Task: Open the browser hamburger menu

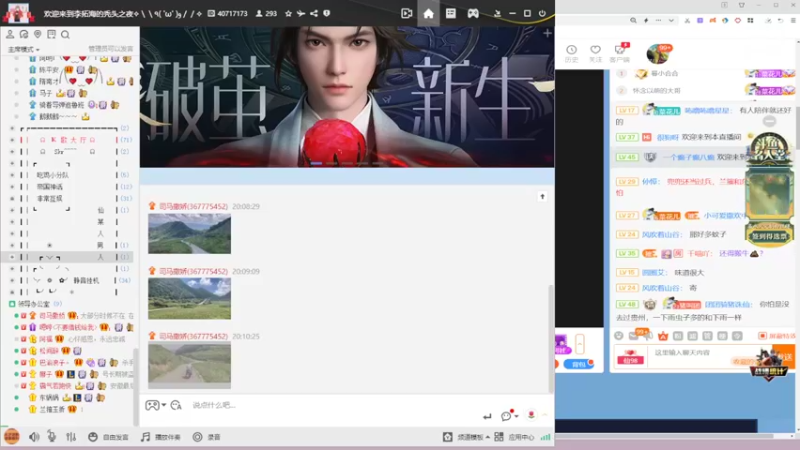Action: coord(793,20)
